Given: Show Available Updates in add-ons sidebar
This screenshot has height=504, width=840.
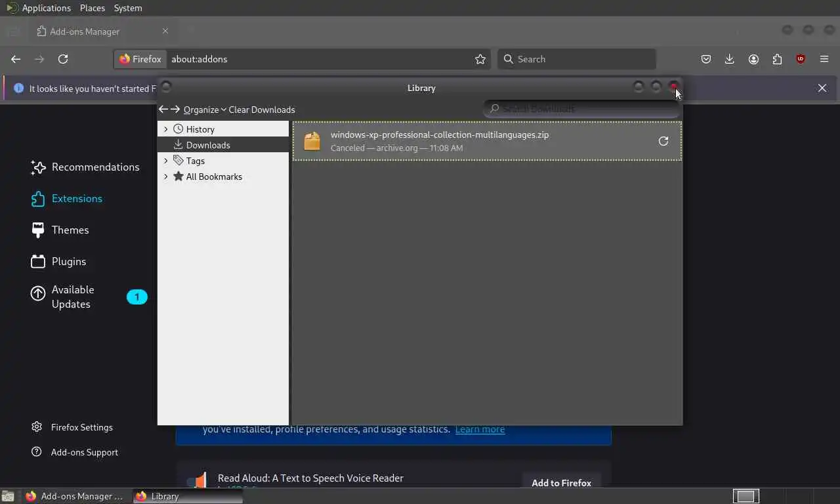Looking at the screenshot, I should tap(89, 297).
